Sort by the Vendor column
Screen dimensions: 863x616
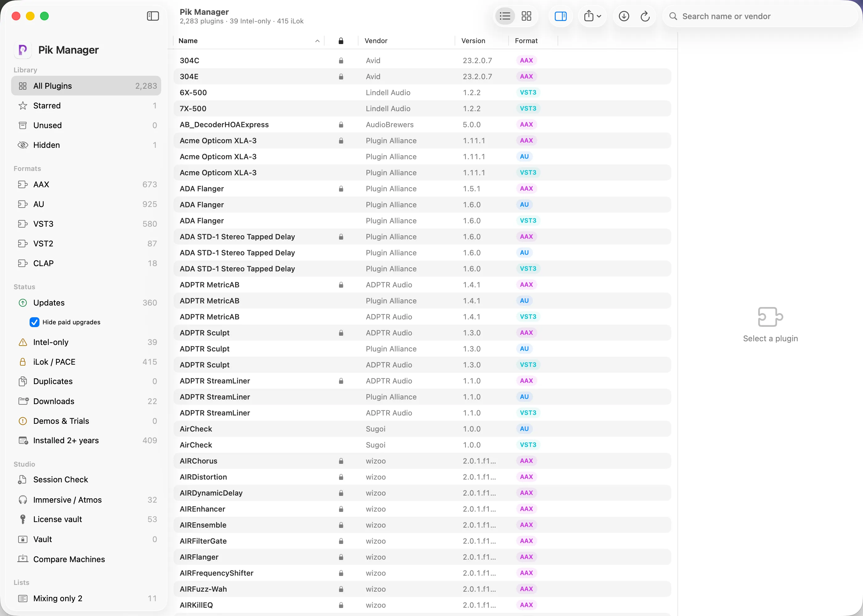click(406, 41)
